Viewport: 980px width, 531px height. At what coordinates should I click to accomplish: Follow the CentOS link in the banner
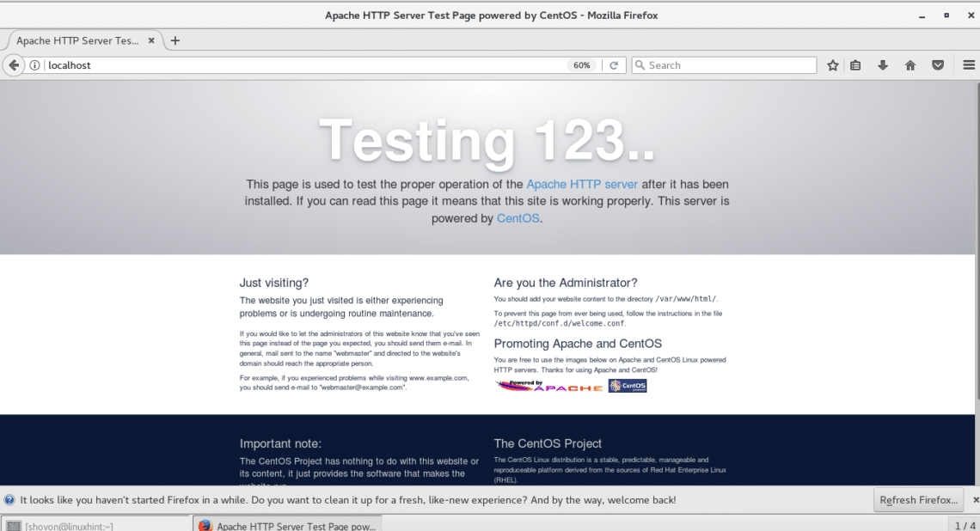[518, 218]
